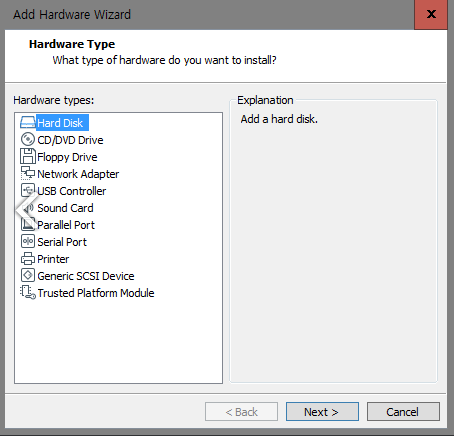
Task: Click the Serial Port icon
Action: [28, 241]
